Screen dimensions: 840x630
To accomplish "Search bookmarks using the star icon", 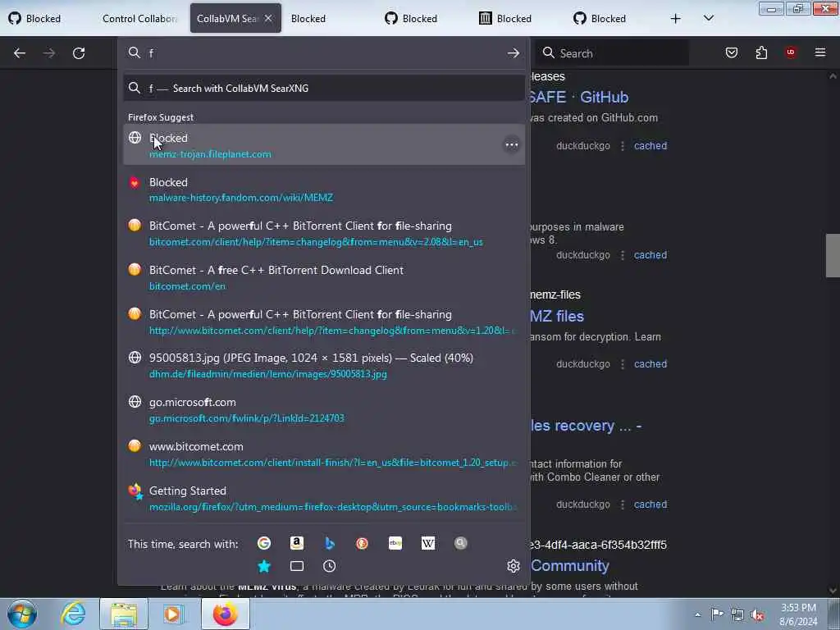I will (x=264, y=566).
